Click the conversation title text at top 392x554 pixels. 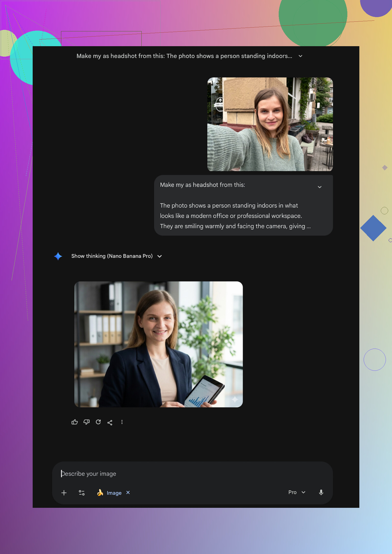click(x=184, y=56)
